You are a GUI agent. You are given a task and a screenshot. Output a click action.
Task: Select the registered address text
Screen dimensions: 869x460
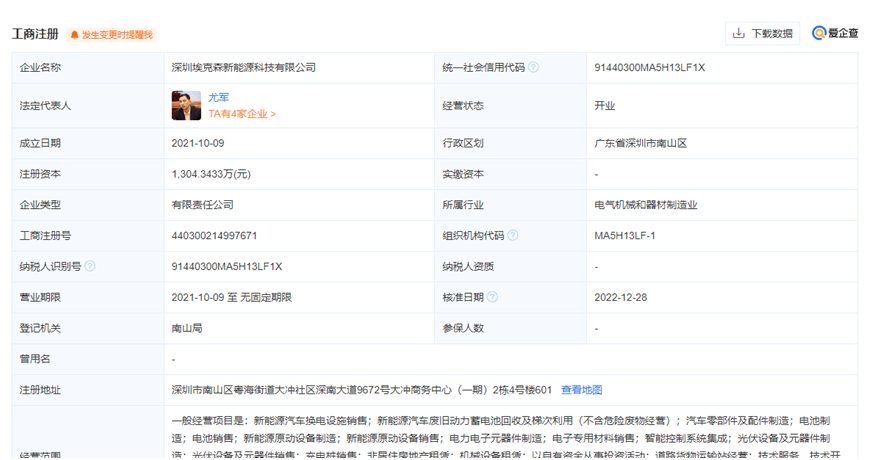[361, 390]
